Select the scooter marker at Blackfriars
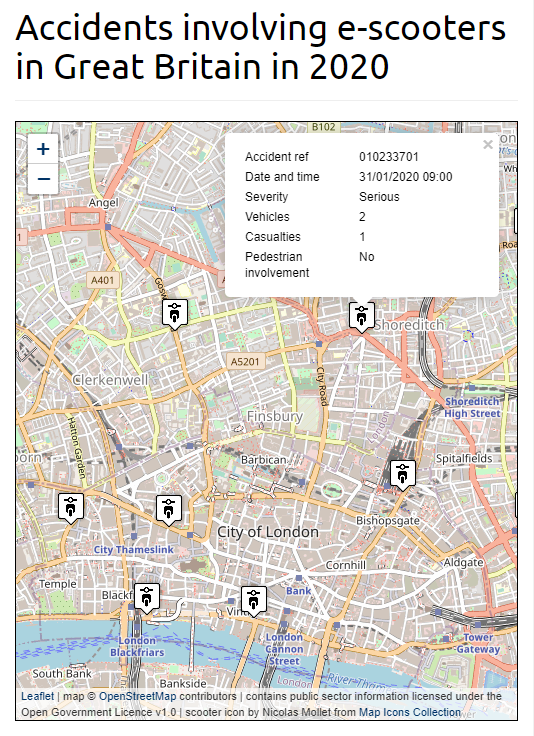The width and height of the screenshot is (534, 736). [147, 598]
